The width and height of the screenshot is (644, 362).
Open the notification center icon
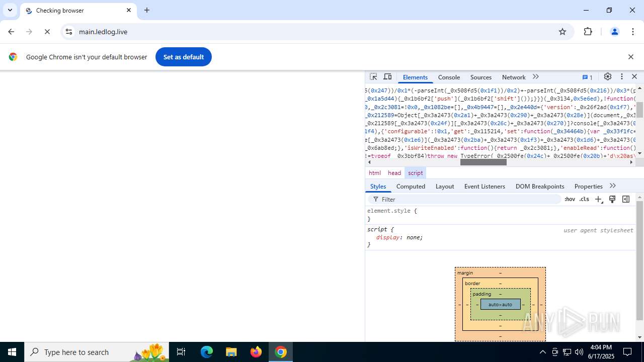point(627,352)
